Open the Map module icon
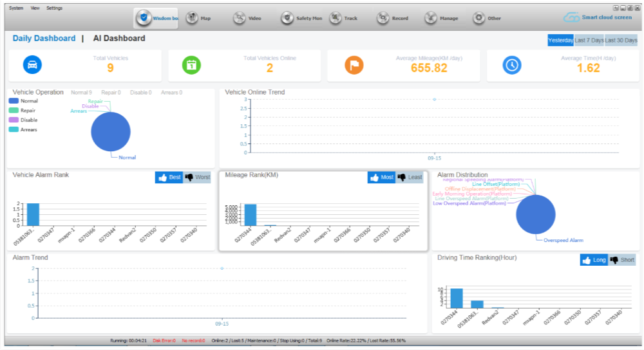The width and height of the screenshot is (644, 350). point(193,18)
